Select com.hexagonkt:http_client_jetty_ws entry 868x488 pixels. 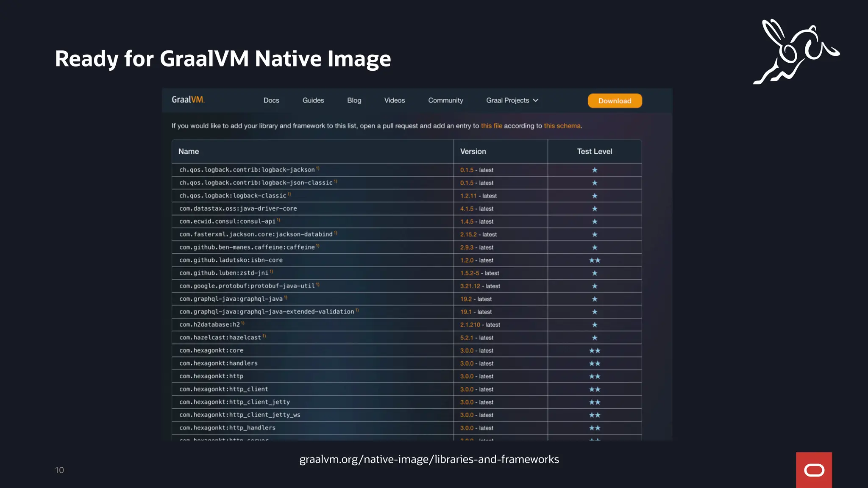(x=239, y=415)
